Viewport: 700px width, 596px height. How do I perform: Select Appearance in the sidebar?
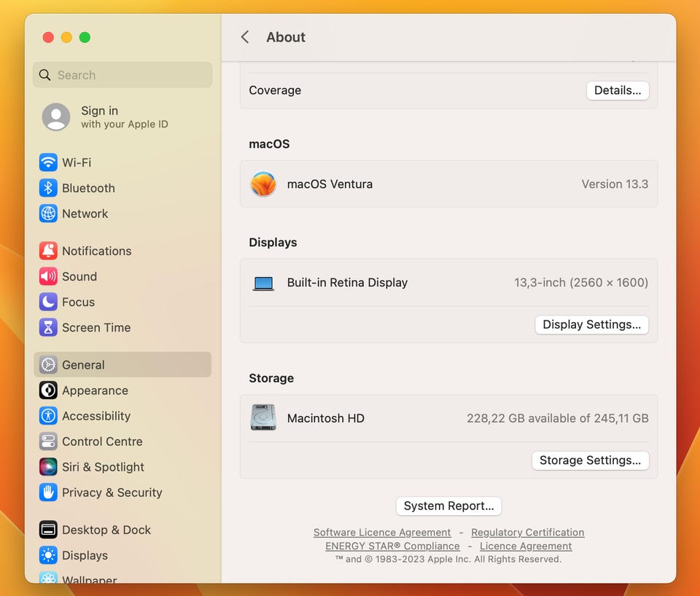pos(95,391)
